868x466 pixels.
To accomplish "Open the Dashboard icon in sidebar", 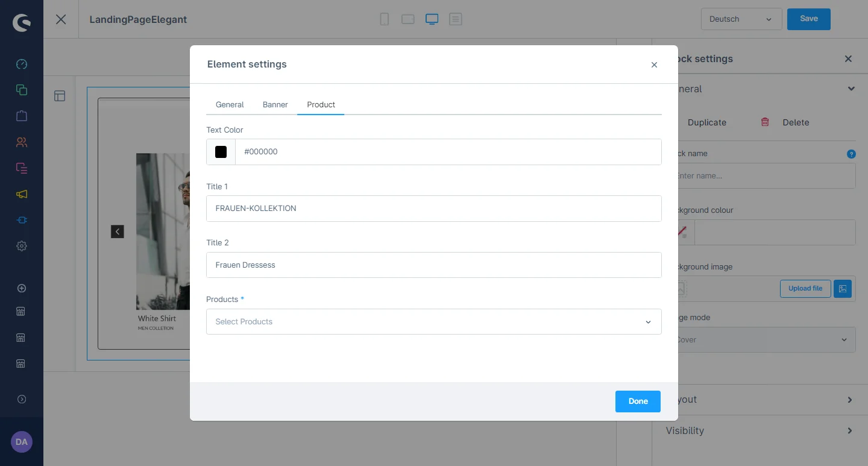I will coord(22,65).
